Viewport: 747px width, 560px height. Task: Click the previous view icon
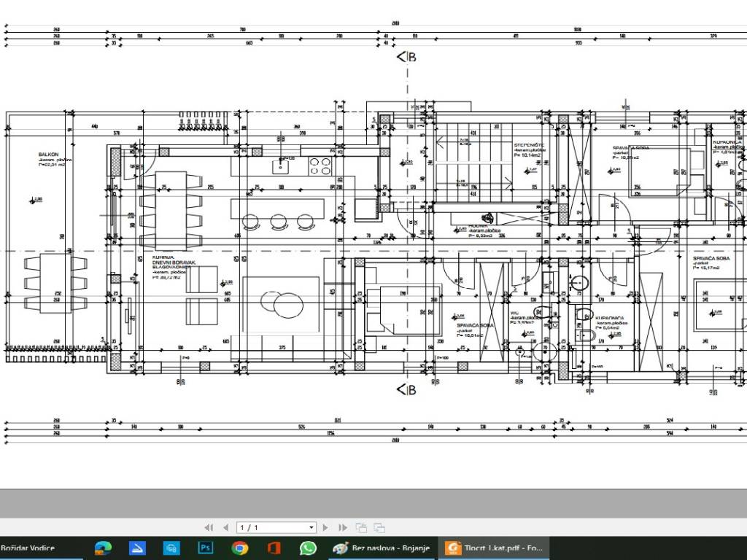pos(360,527)
